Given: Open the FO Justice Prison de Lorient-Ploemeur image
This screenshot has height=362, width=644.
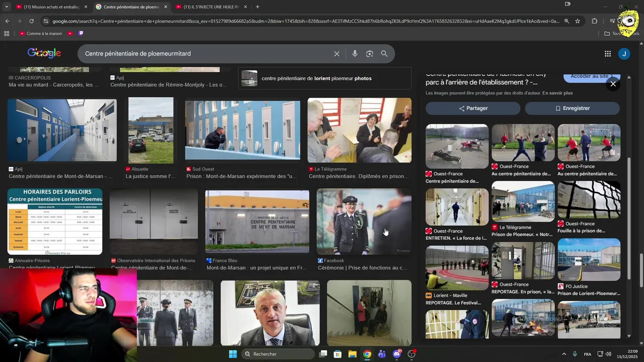Looking at the screenshot, I should 589,260.
